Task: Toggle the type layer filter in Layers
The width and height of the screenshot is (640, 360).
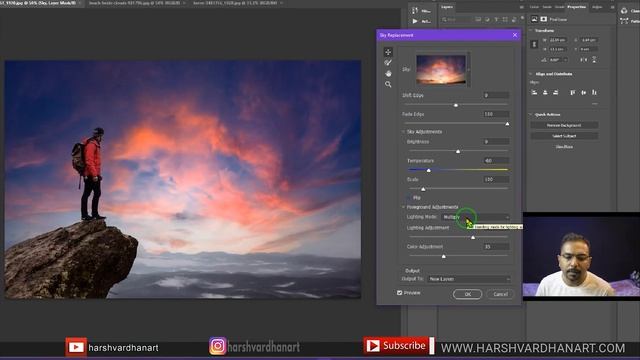Action: [496, 19]
